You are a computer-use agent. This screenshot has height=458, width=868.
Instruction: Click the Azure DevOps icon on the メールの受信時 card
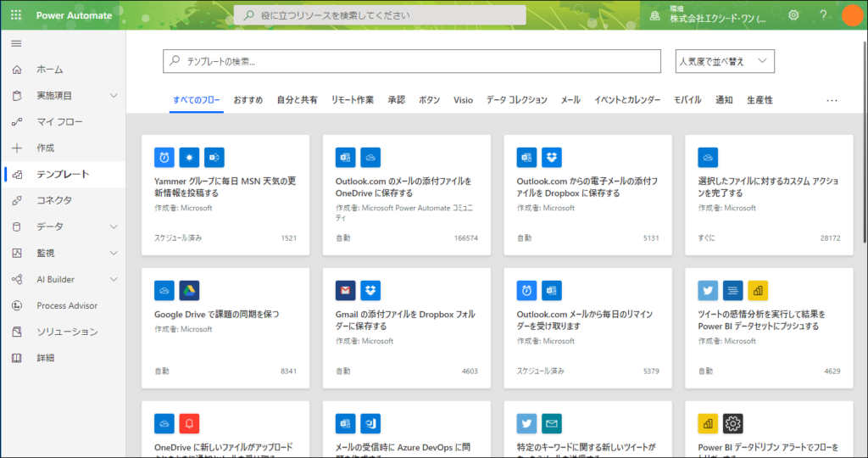coord(370,424)
